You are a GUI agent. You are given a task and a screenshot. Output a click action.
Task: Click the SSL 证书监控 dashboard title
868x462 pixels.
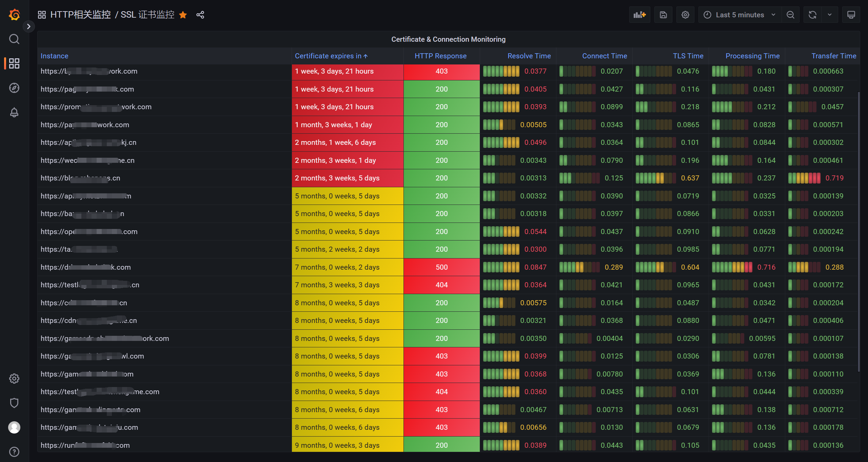147,15
